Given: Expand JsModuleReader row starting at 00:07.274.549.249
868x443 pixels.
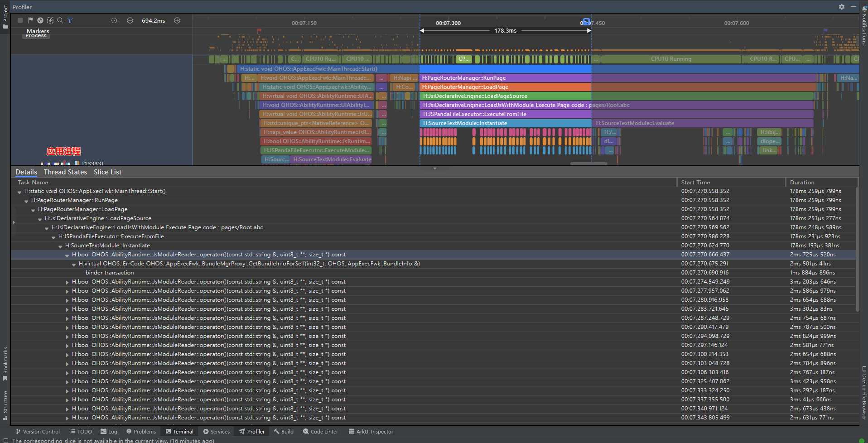Looking at the screenshot, I should pyautogui.click(x=67, y=282).
